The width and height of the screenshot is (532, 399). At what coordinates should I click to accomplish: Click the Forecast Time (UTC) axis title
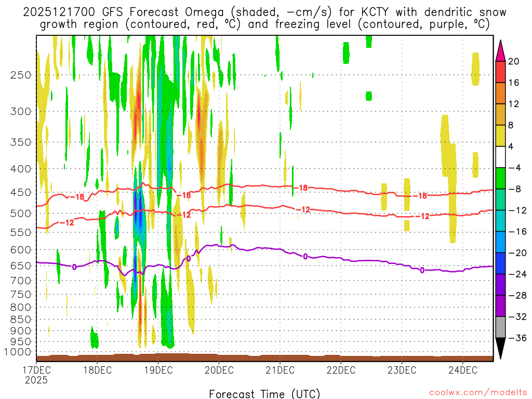pos(264,394)
